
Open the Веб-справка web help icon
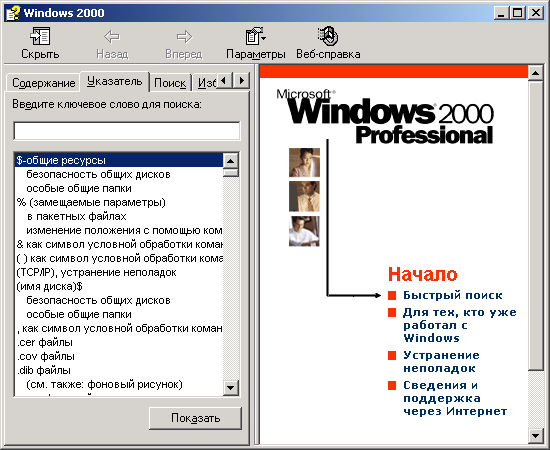tap(328, 36)
